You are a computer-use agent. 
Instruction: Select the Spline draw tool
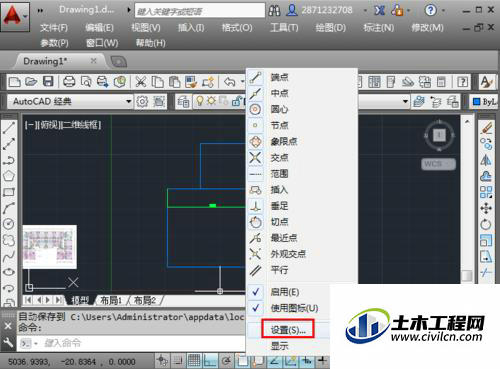pos(9,256)
